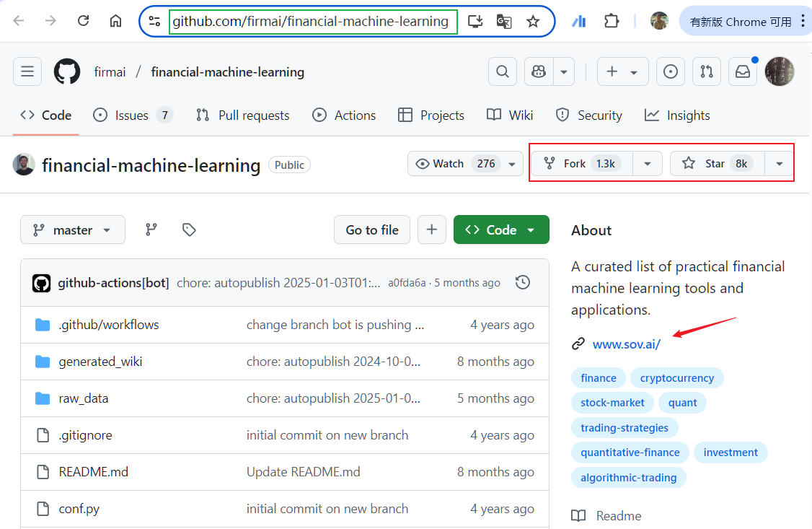Click the Go to file button
812x529 pixels.
tap(371, 229)
